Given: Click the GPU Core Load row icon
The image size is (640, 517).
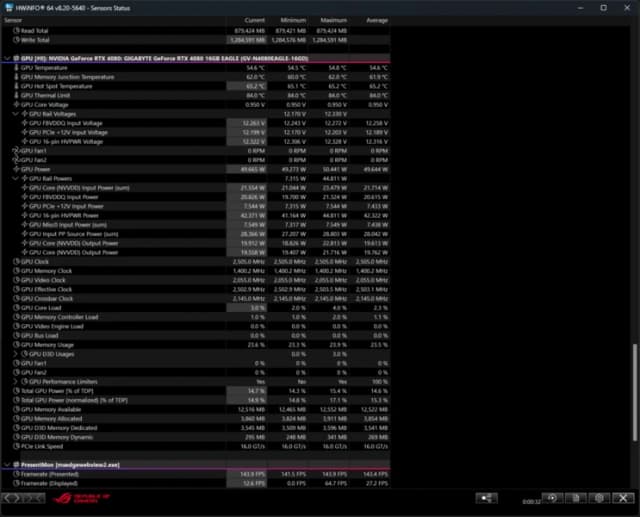Looking at the screenshot, I should click(x=16, y=308).
